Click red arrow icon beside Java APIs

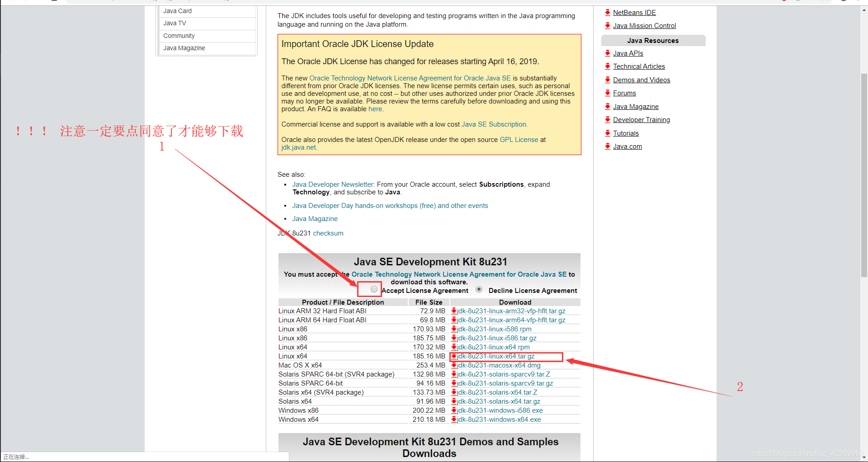point(608,53)
